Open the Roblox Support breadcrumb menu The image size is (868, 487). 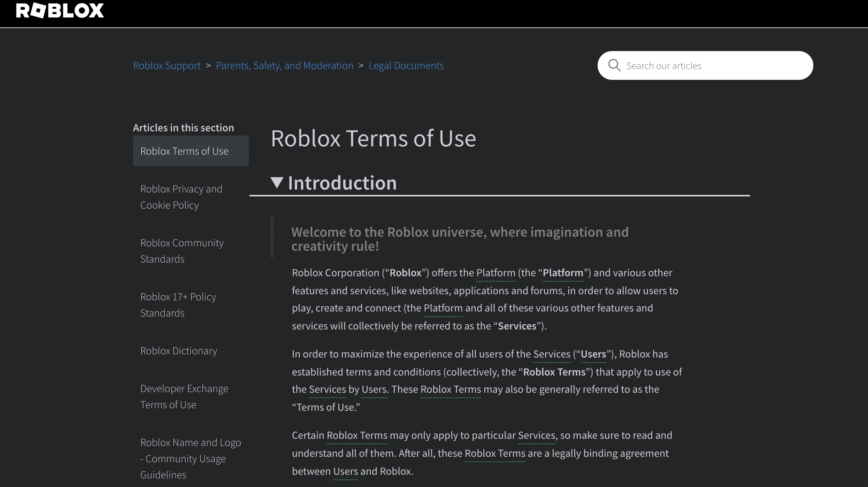[166, 65]
